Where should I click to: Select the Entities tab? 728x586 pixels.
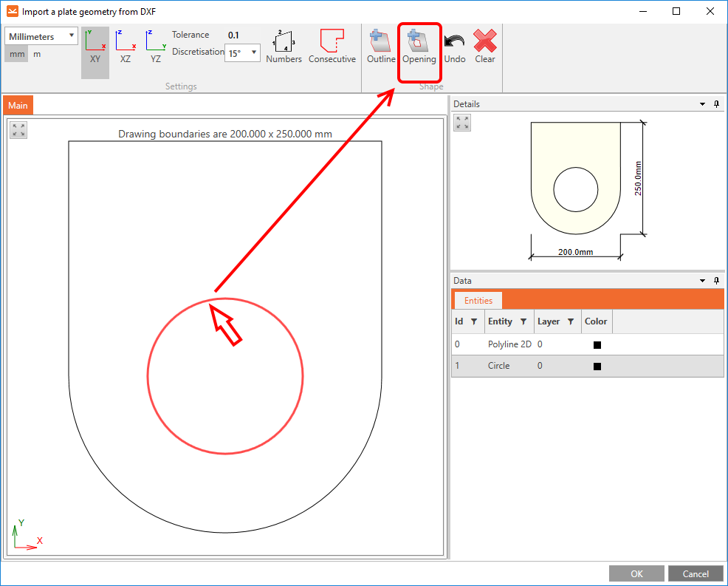[477, 300]
